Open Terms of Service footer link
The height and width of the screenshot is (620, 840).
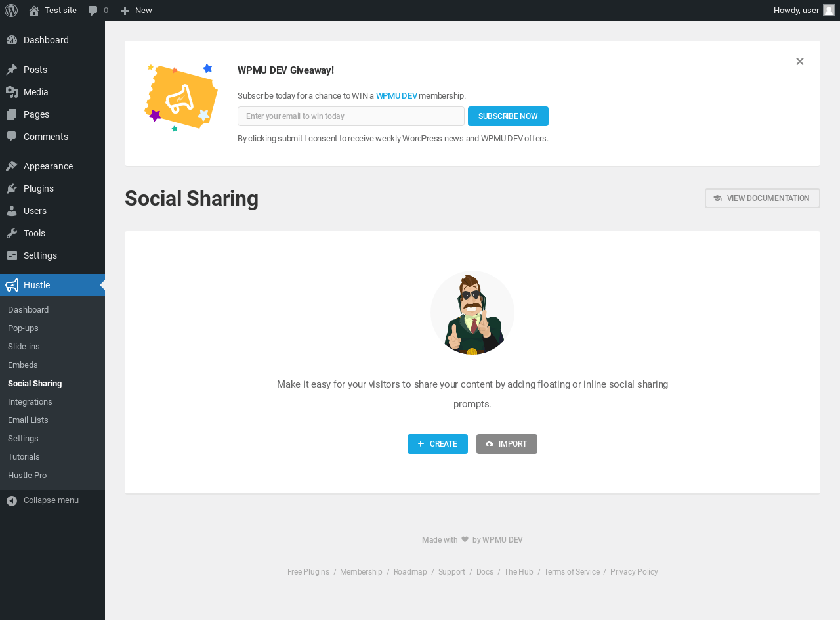click(x=572, y=572)
